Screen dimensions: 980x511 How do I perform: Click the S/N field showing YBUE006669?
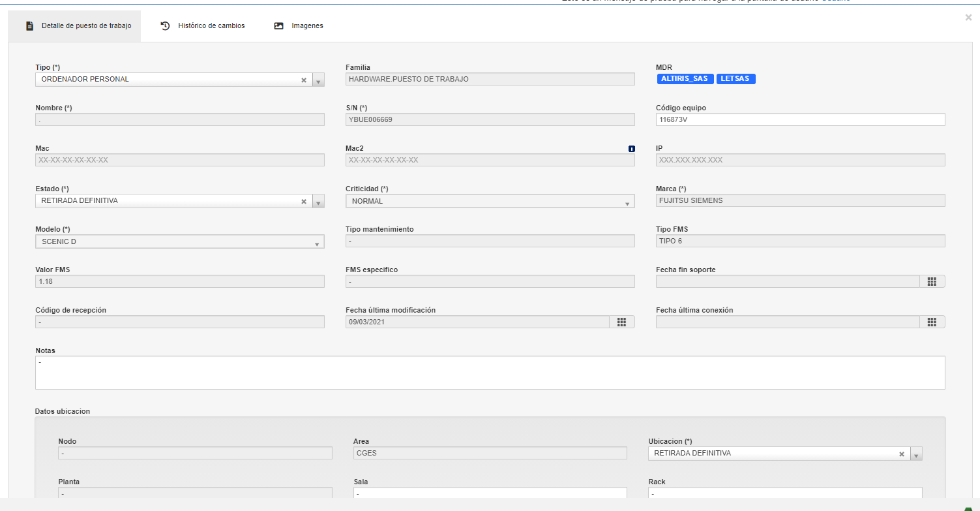click(490, 119)
